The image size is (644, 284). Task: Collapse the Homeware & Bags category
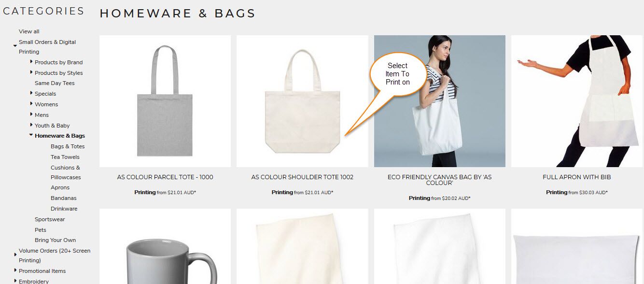click(x=31, y=135)
